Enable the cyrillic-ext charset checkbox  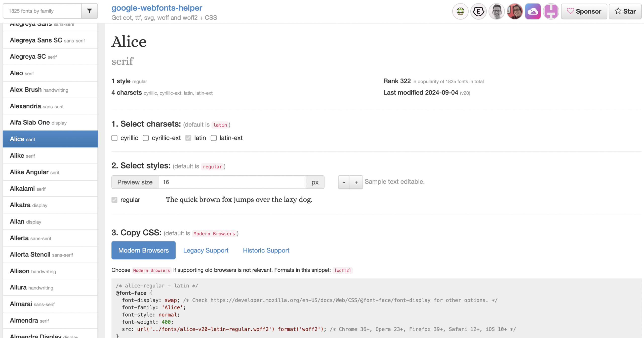pos(146,138)
